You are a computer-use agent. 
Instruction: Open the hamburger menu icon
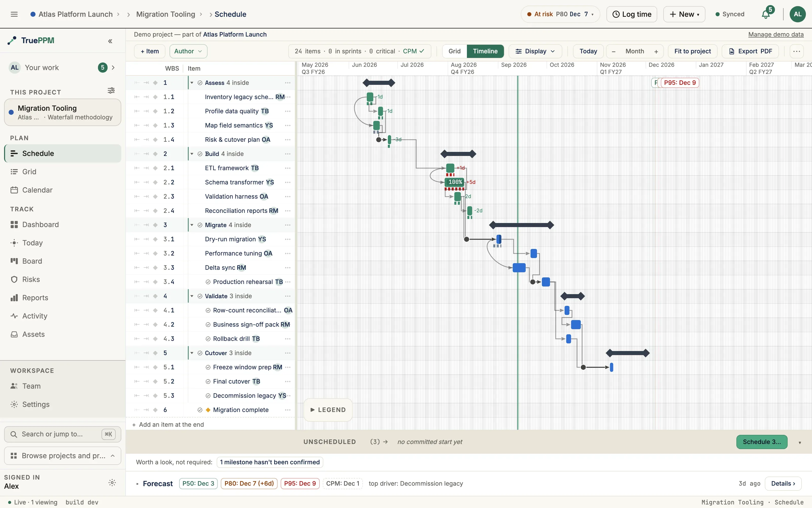[x=14, y=14]
